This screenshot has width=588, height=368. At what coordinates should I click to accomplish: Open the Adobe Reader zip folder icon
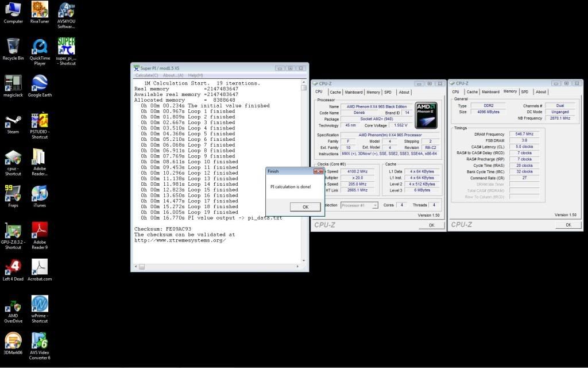[x=40, y=162]
